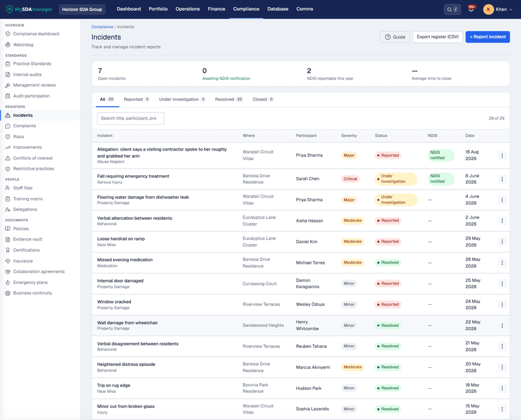Open the Verbal altercation between residents incident

coord(134,218)
